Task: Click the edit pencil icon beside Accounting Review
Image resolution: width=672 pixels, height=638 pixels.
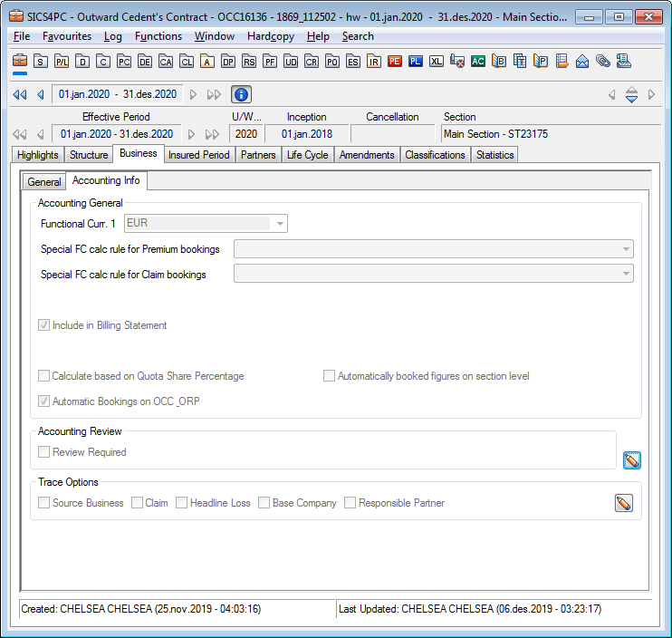Action: pos(631,460)
